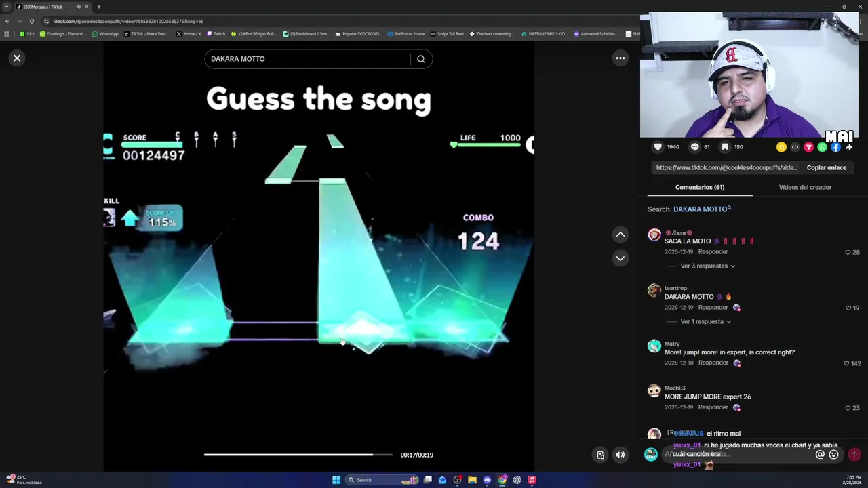This screenshot has height=488, width=868.
Task: Open Discord from the taskbar
Action: pyautogui.click(x=487, y=480)
